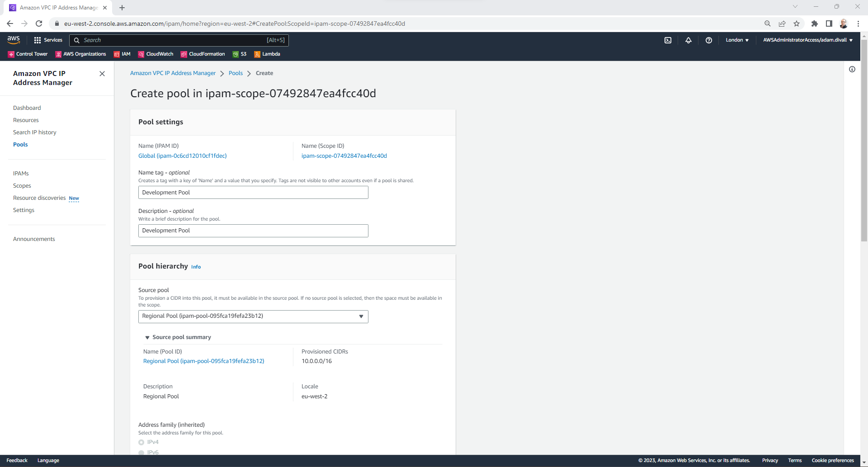Click Amazon VPC IP Address Manager breadcrumb
Image resolution: width=868 pixels, height=467 pixels.
(173, 73)
